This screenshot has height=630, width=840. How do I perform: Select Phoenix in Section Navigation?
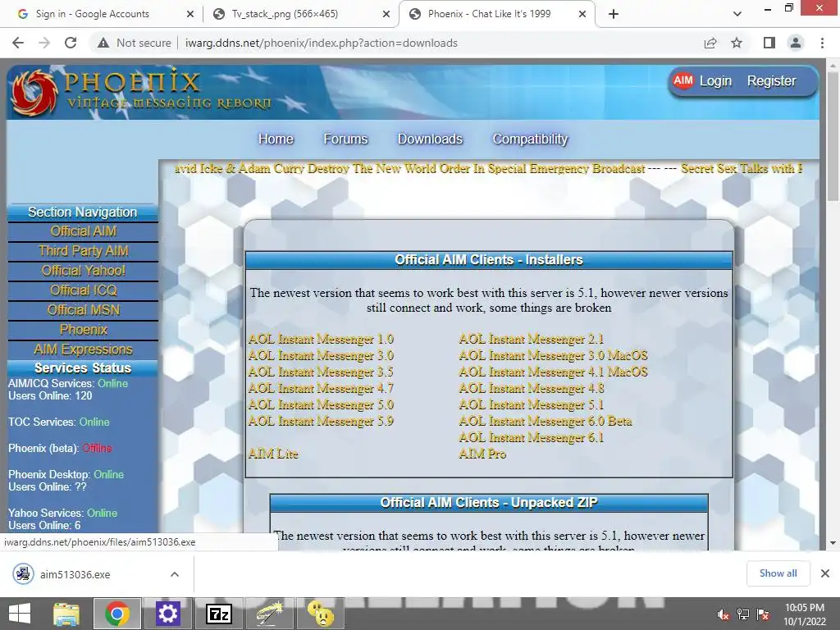click(x=83, y=330)
